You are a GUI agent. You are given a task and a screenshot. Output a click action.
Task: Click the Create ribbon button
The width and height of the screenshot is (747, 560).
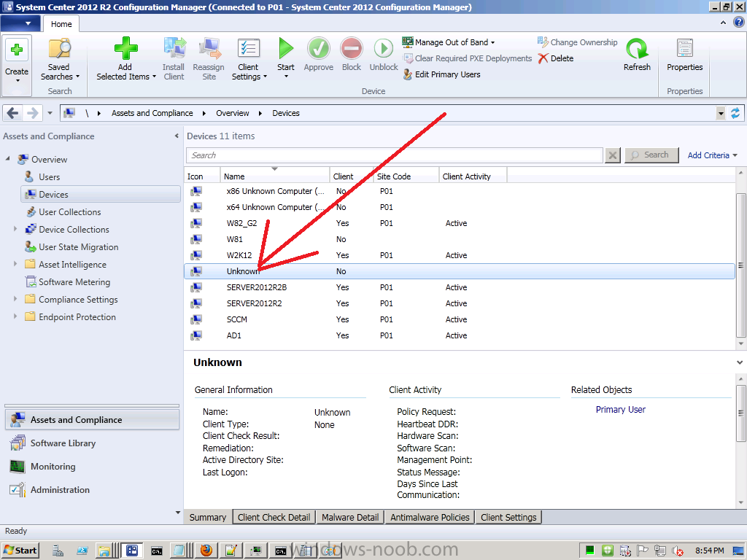pyautogui.click(x=17, y=65)
